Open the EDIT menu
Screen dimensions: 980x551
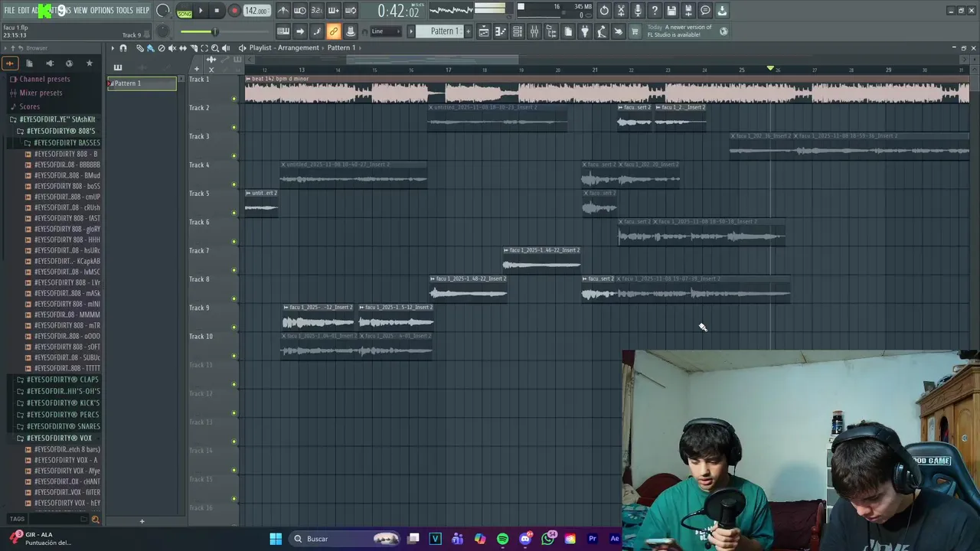coord(24,11)
